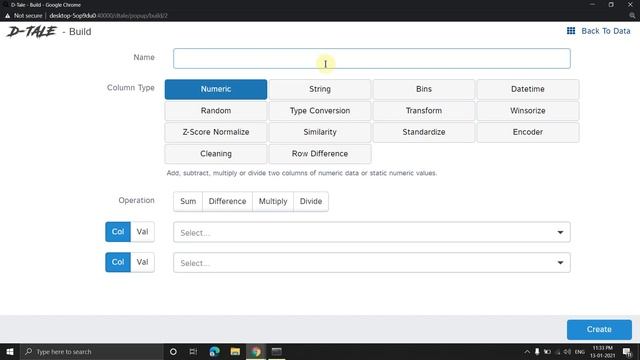This screenshot has width=640, height=360.
Task: Open the terminal app in taskbar
Action: coord(277,351)
